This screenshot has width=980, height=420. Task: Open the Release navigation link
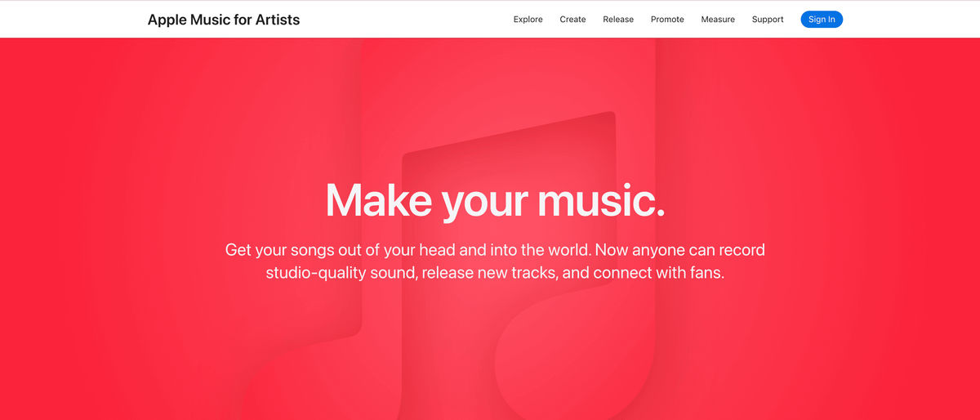pyautogui.click(x=618, y=20)
